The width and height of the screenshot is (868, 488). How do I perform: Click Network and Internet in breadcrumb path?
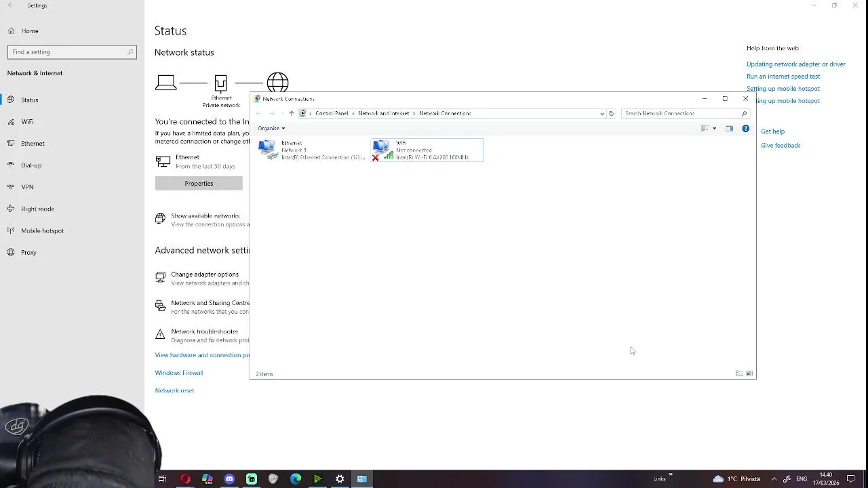(x=384, y=113)
